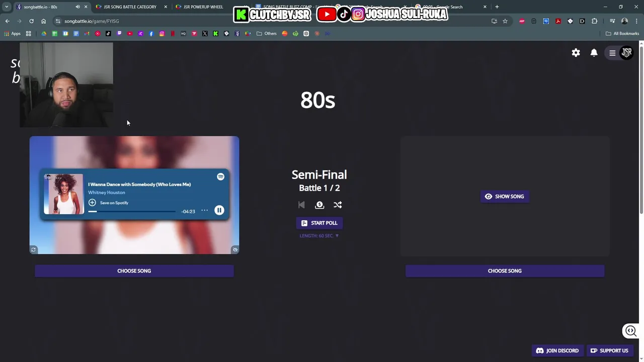Open the Twitch bookmark

tap(119, 34)
